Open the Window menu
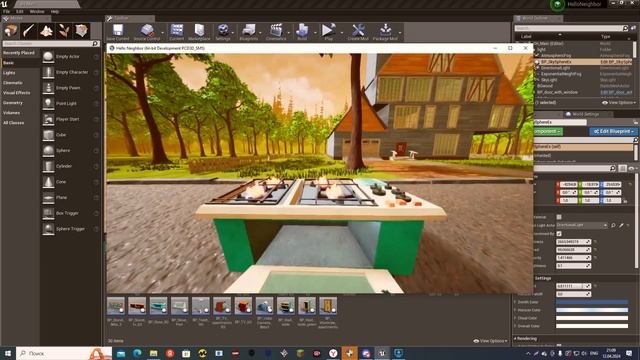 click(x=37, y=11)
